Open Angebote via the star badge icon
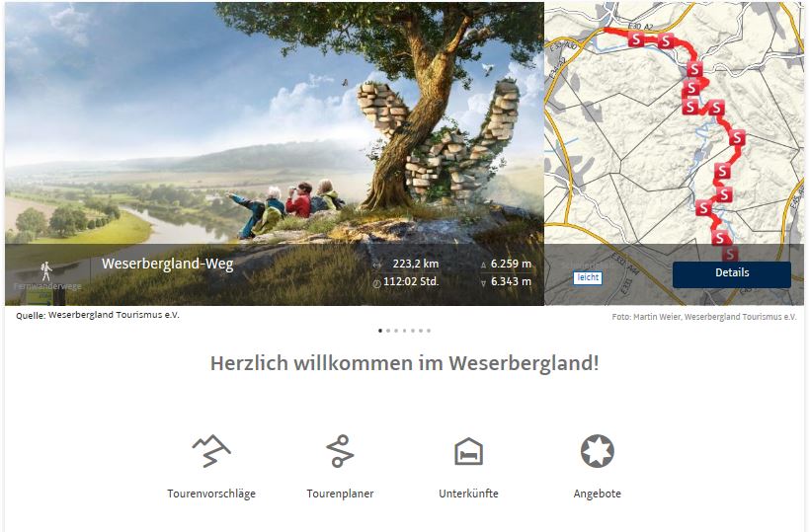The width and height of the screenshot is (809, 532). tap(597, 451)
